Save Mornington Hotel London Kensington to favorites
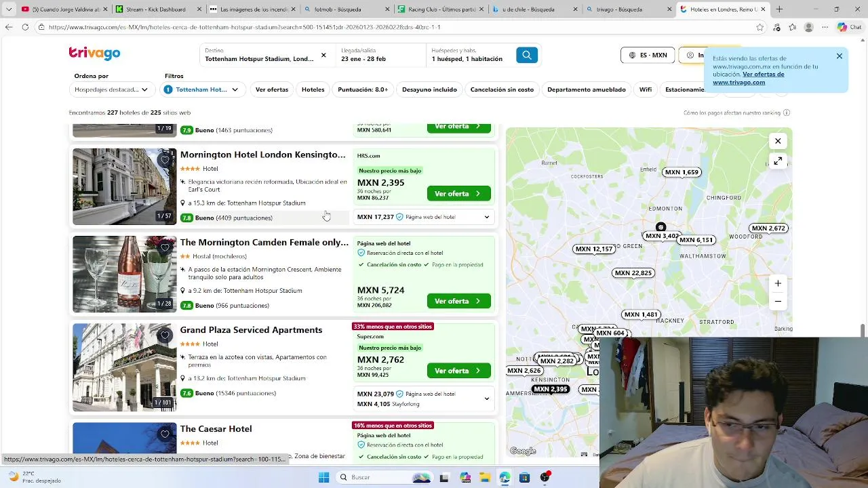 165,160
